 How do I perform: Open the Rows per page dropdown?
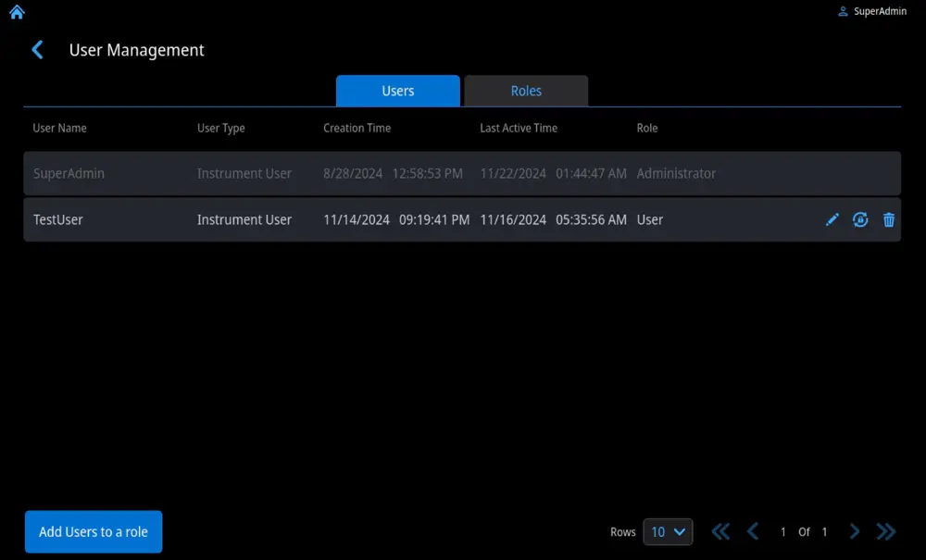668,531
